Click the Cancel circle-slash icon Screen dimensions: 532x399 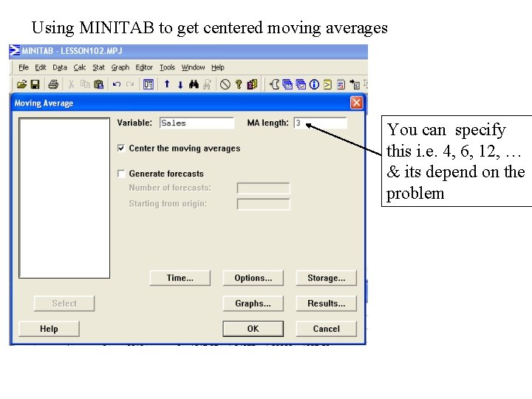point(225,84)
